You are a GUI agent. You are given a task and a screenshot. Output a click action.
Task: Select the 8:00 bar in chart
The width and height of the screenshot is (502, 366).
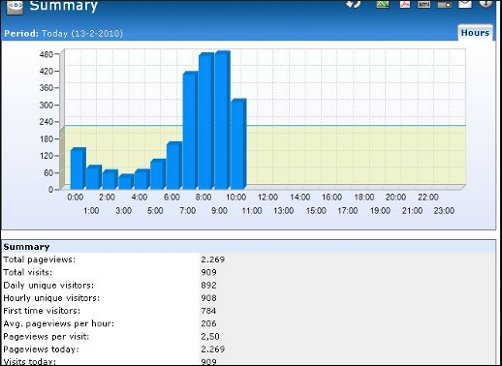pos(206,121)
